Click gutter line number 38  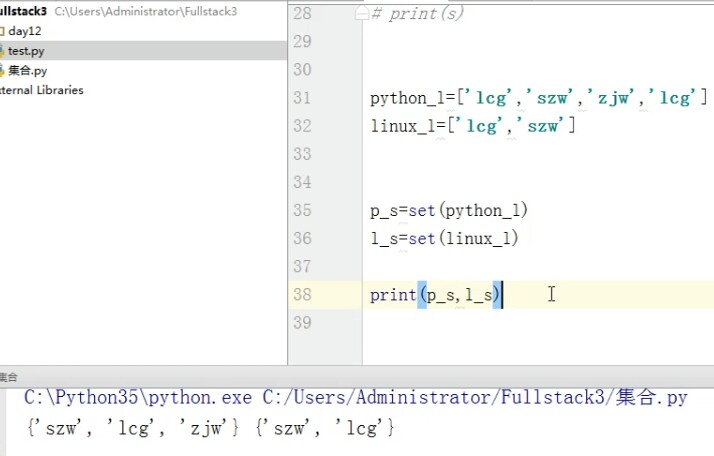coord(302,294)
